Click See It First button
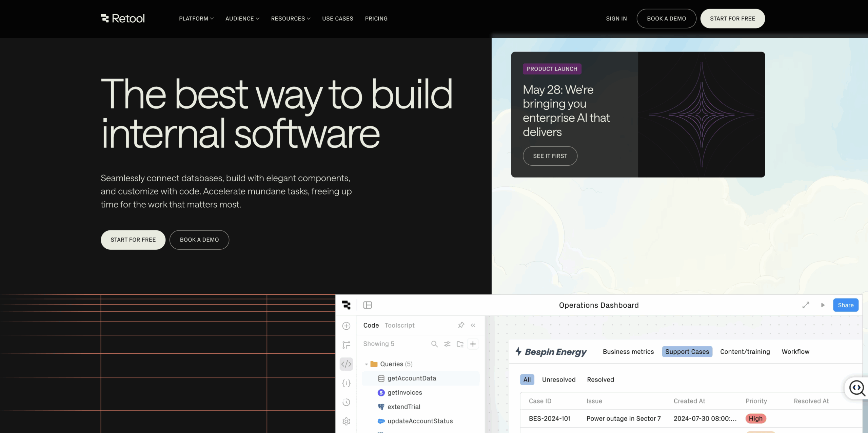Screen dimensions: 868x433 point(550,156)
